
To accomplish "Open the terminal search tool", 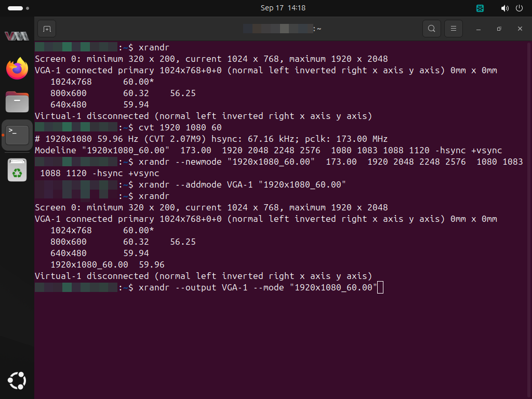I will [431, 29].
